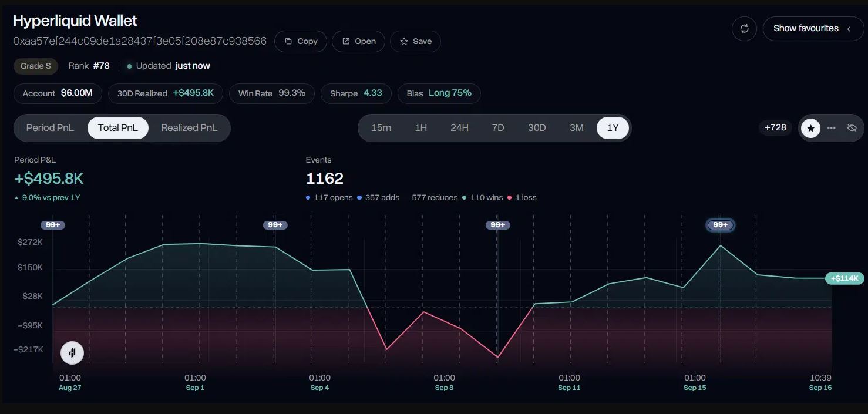The height and width of the screenshot is (414, 868).
Task: Click the Hyperliquid Wallet title
Action: [x=75, y=21]
